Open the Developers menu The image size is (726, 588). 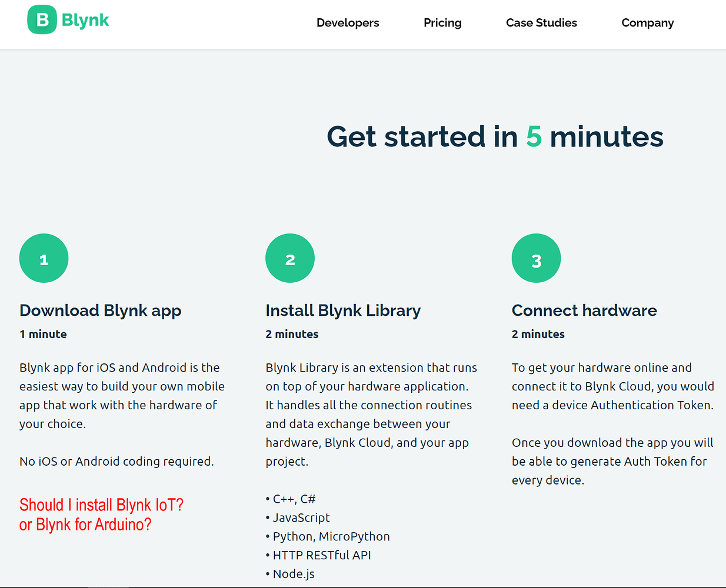point(347,23)
